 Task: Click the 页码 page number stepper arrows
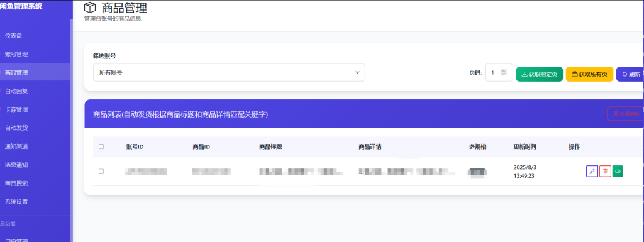click(504, 73)
